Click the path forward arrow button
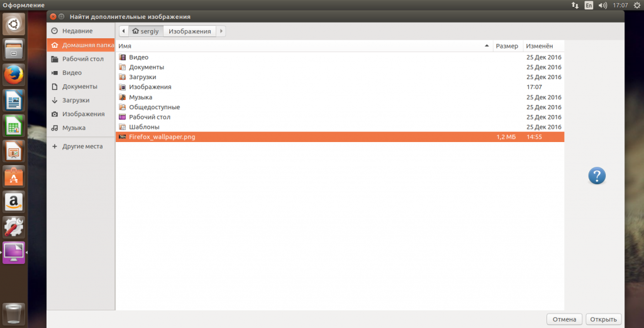Viewport: 644px width, 328px height. [x=221, y=31]
